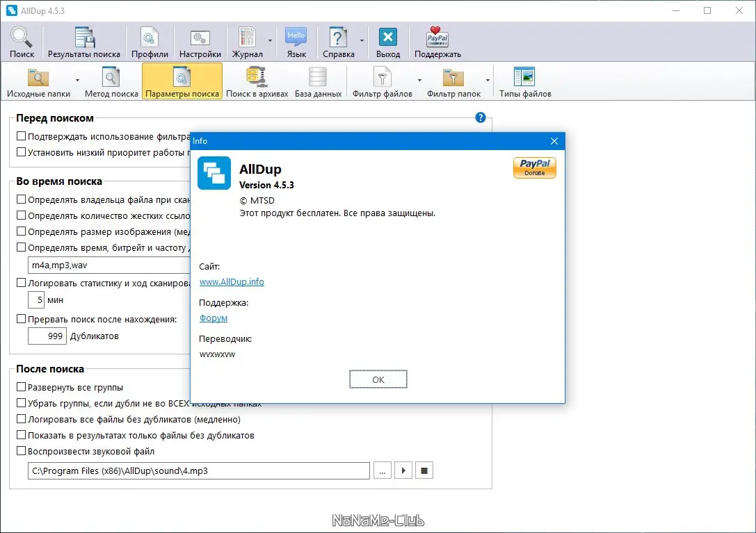Click the blue help question mark icon
This screenshot has height=533, width=756.
480,117
